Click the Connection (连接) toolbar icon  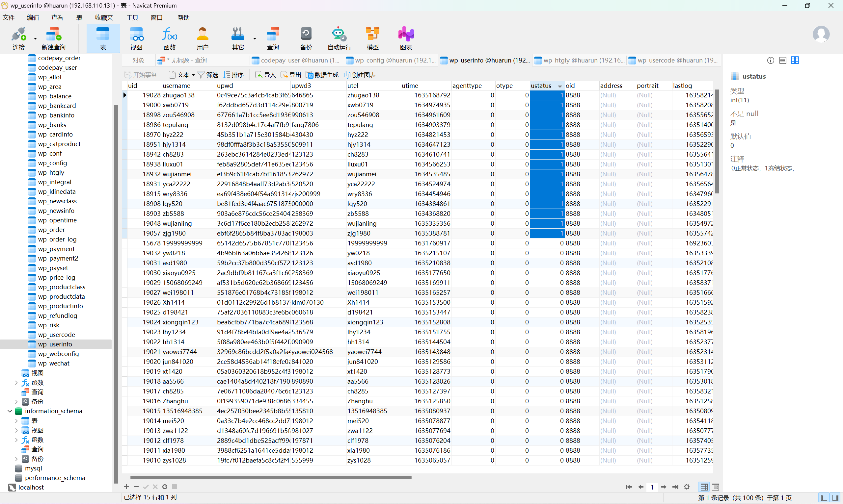[x=19, y=38]
